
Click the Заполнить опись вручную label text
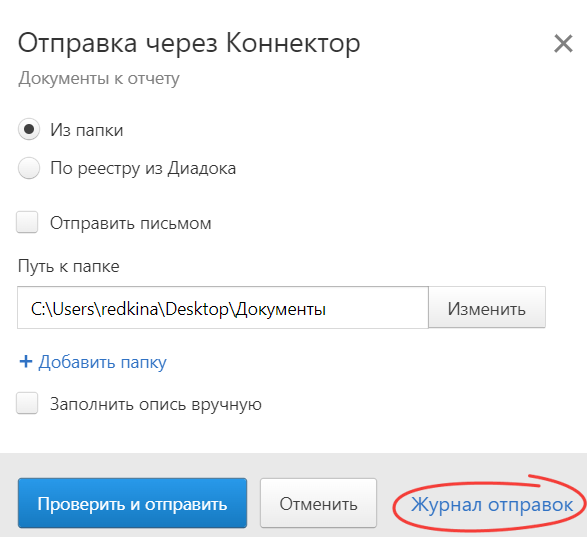[x=156, y=404]
